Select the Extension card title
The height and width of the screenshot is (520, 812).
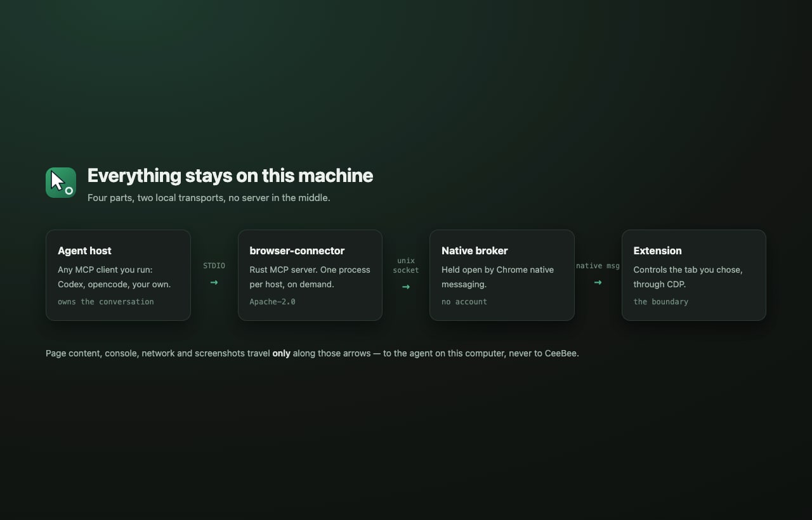(x=657, y=250)
